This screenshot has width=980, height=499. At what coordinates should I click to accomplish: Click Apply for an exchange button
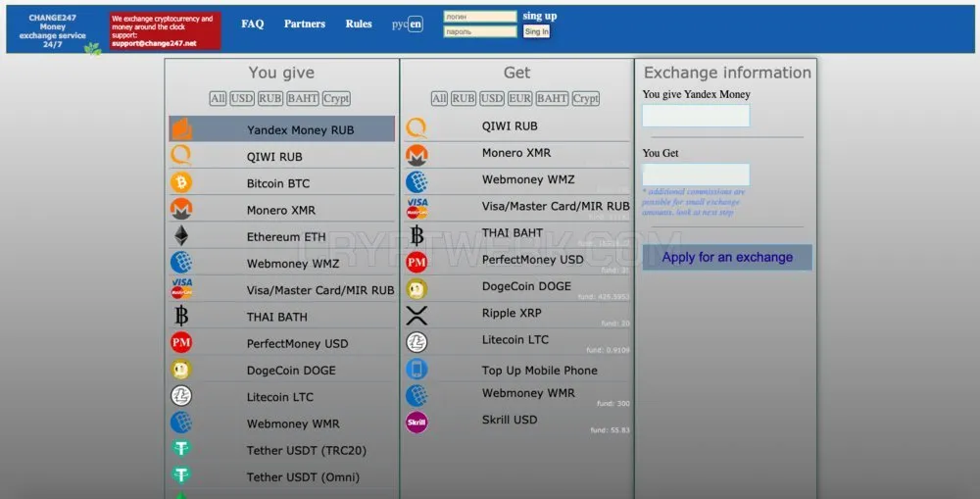coord(727,257)
